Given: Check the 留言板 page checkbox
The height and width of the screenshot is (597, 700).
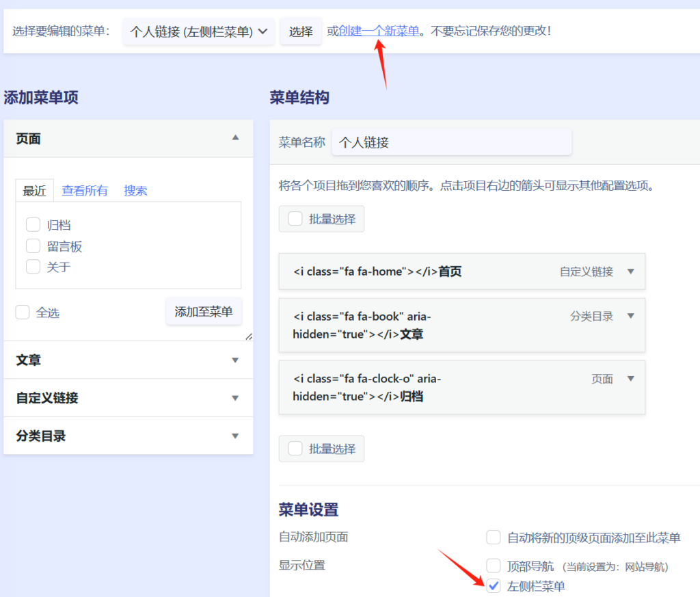Looking at the screenshot, I should [x=33, y=246].
